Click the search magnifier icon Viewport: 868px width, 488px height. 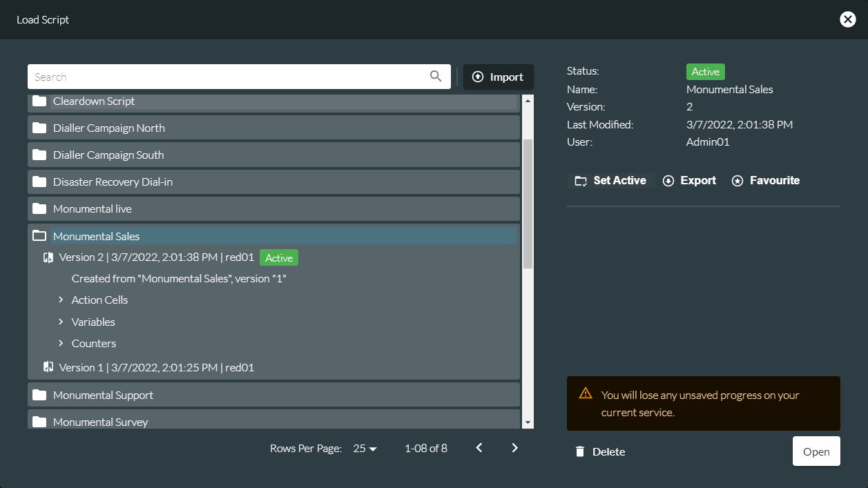coord(436,77)
